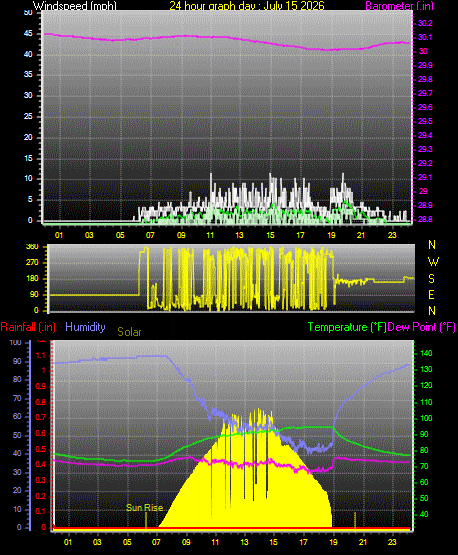Screen dimensions: 458x555
Task: Click the Temperature (°F) legend label
Action: [x=347, y=327]
